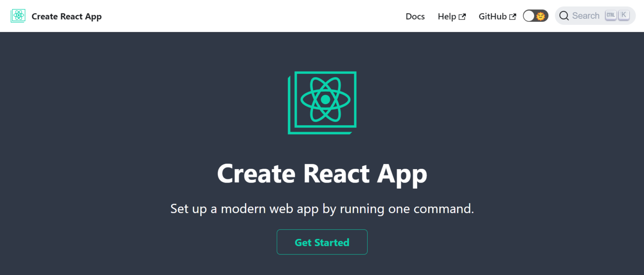
Task: Click the empty navbar space left of Docs
Action: [252, 16]
